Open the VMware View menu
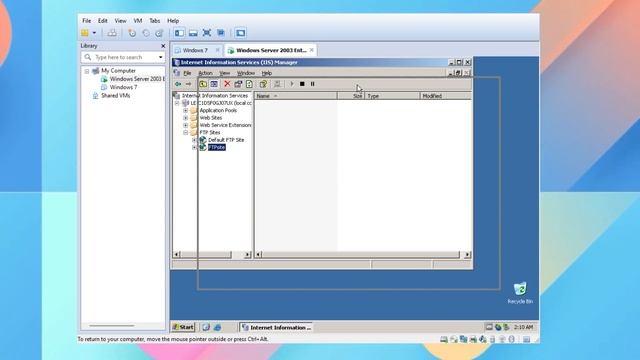The width and height of the screenshot is (640, 360). [x=120, y=20]
